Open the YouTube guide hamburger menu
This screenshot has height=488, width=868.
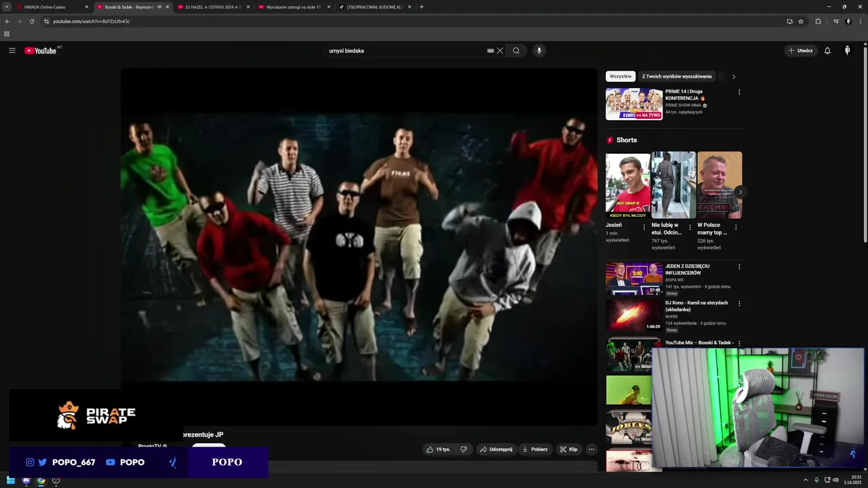point(12,51)
